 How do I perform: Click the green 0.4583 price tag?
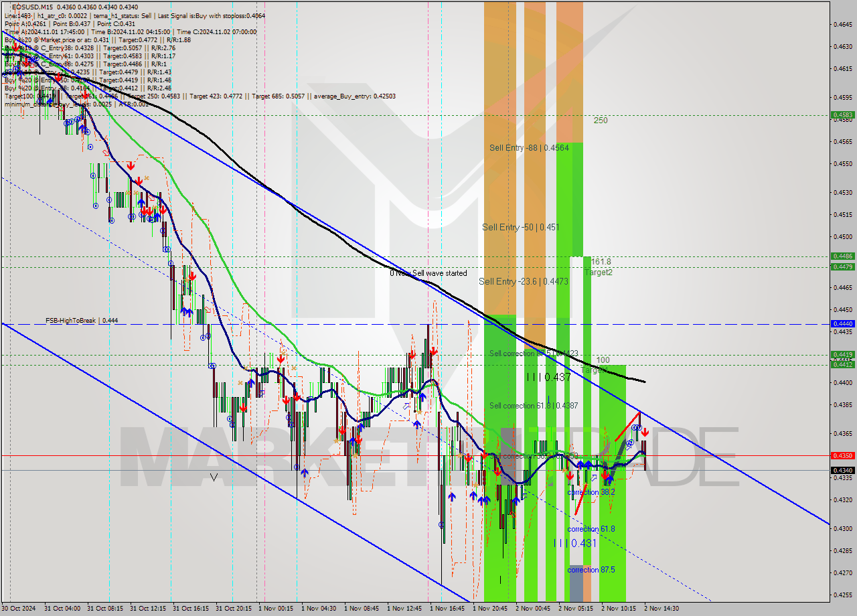point(842,114)
